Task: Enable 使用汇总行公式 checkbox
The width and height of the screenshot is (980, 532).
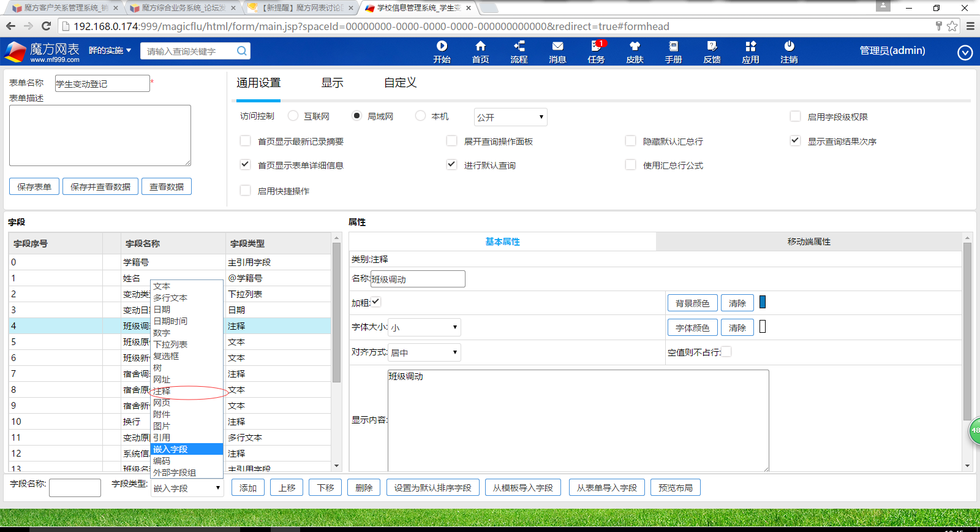Action: point(630,164)
